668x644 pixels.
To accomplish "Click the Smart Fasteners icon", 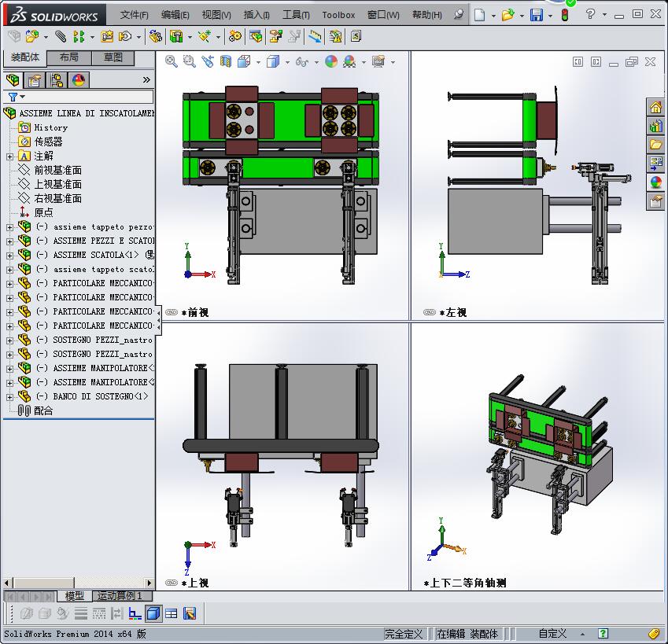I will 107,37.
